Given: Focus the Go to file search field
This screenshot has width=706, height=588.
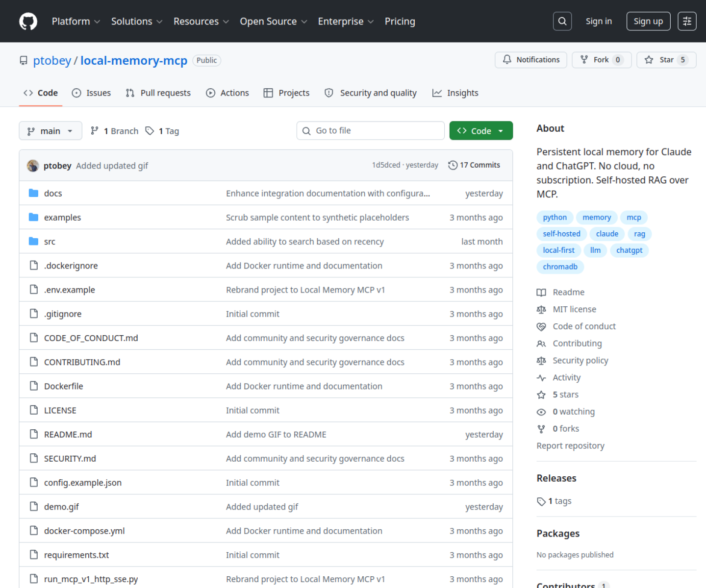Looking at the screenshot, I should [371, 131].
